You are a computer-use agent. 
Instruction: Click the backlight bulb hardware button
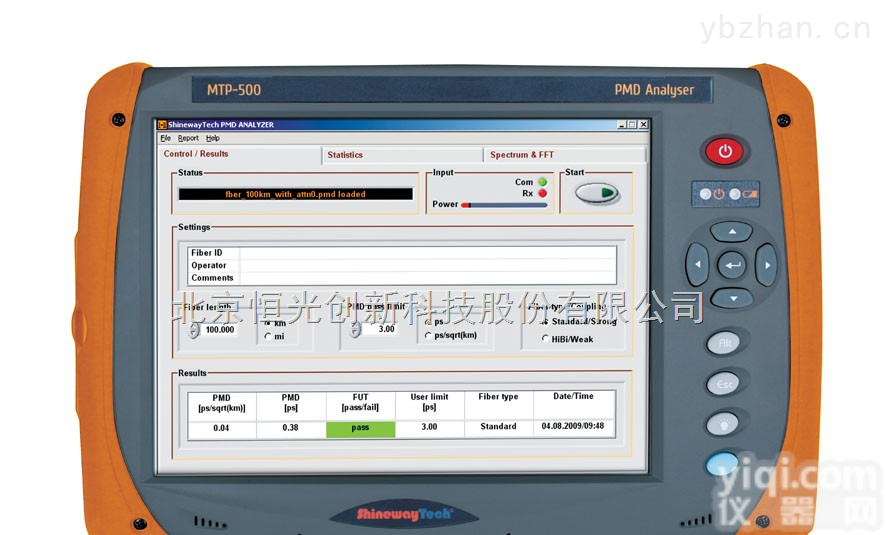click(723, 424)
